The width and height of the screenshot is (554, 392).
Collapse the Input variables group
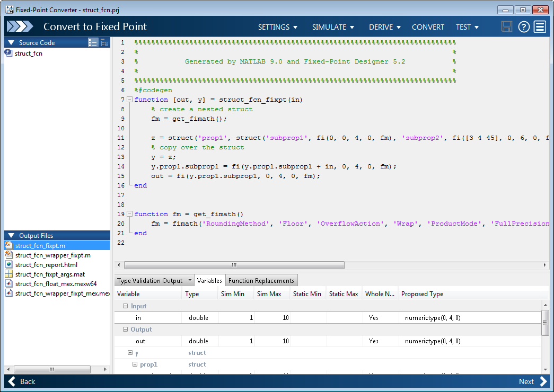pos(126,306)
